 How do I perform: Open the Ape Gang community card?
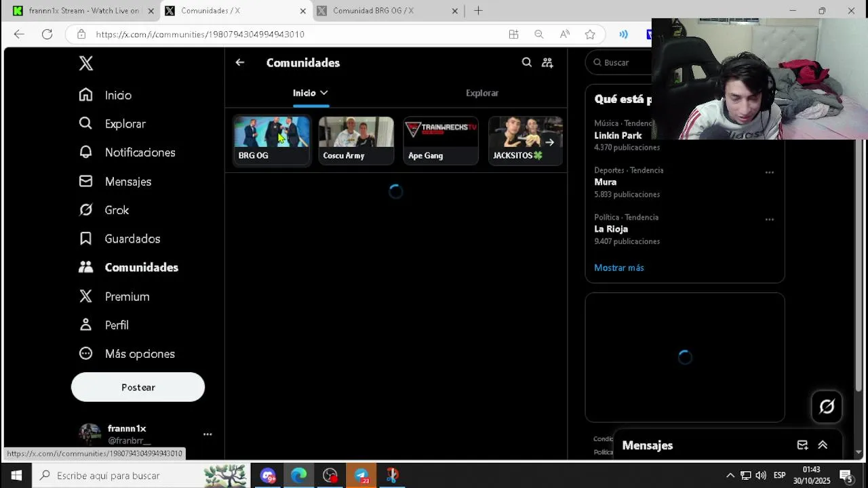tap(441, 140)
